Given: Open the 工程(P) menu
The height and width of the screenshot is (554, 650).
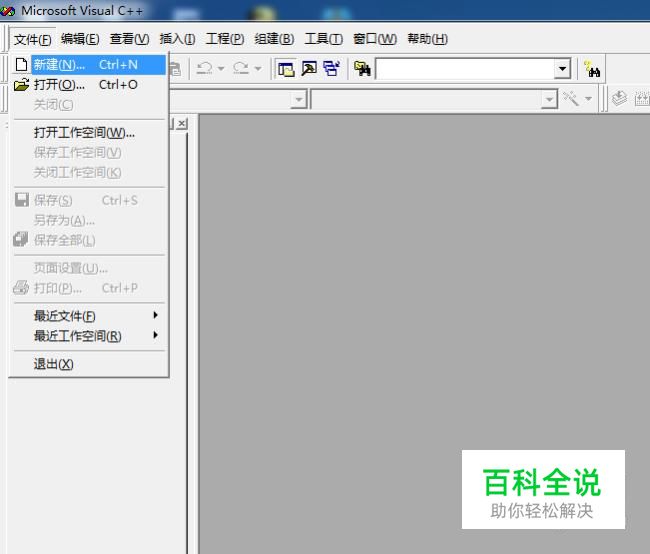Looking at the screenshot, I should [225, 39].
